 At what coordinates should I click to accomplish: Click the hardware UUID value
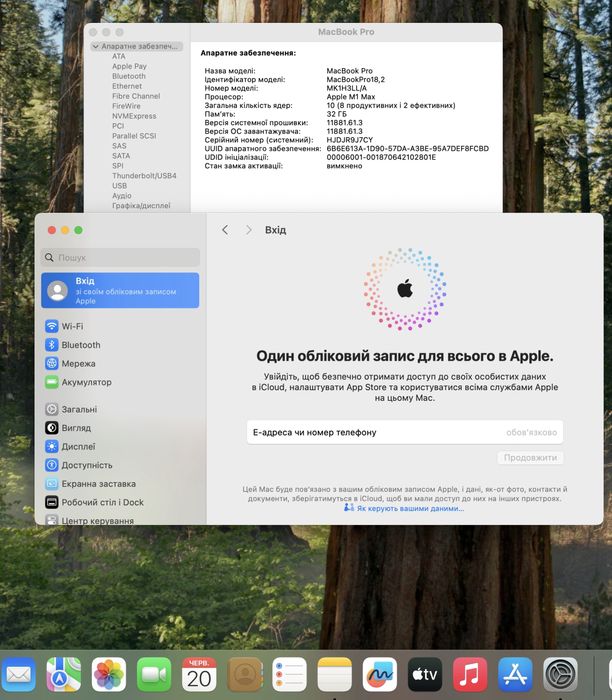click(408, 149)
